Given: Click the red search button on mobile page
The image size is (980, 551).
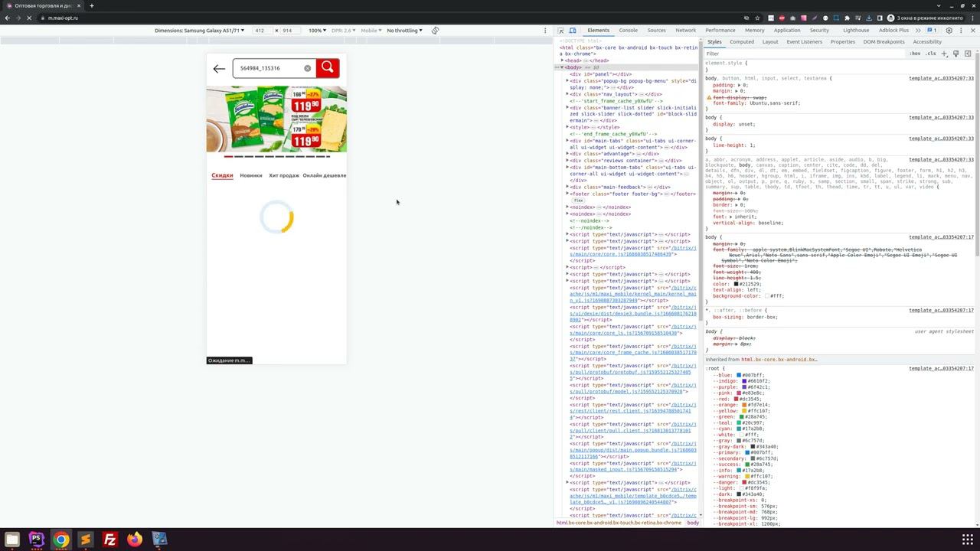Looking at the screenshot, I should click(327, 68).
